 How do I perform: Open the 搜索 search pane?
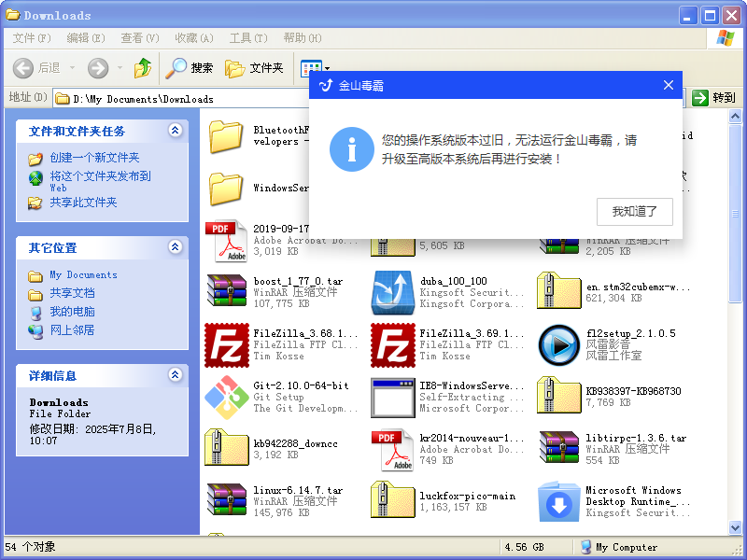[x=190, y=68]
